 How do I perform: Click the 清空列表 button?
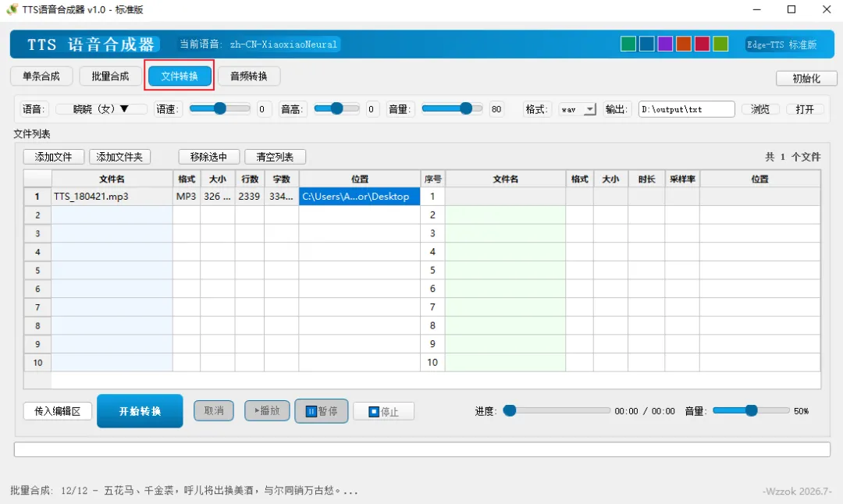275,157
